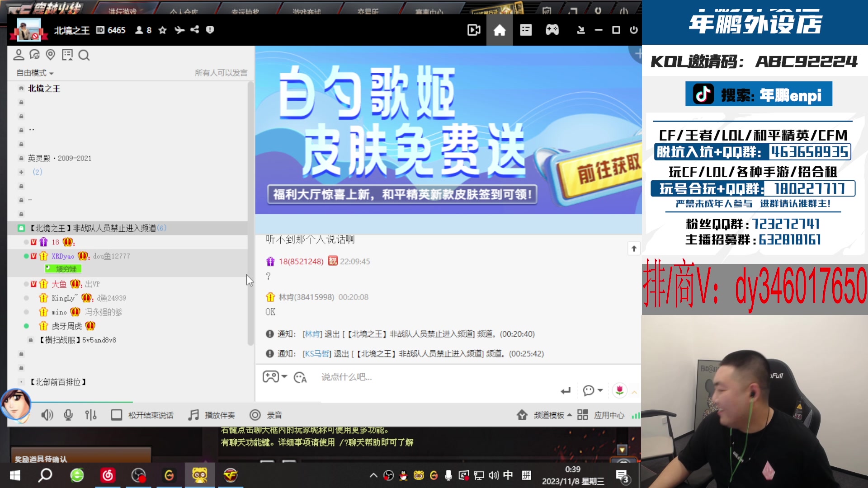Open the game controller icon in header
The height and width of the screenshot is (488, 868).
552,30
